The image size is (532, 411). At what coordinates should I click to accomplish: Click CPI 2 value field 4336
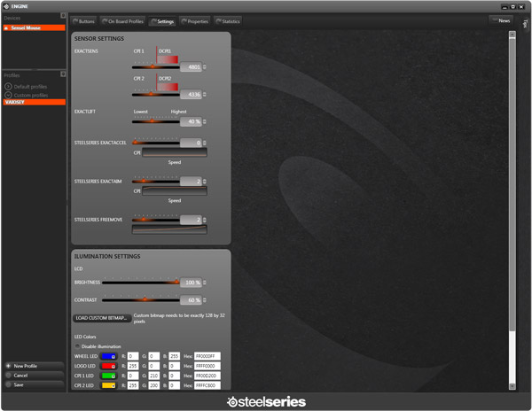click(191, 95)
